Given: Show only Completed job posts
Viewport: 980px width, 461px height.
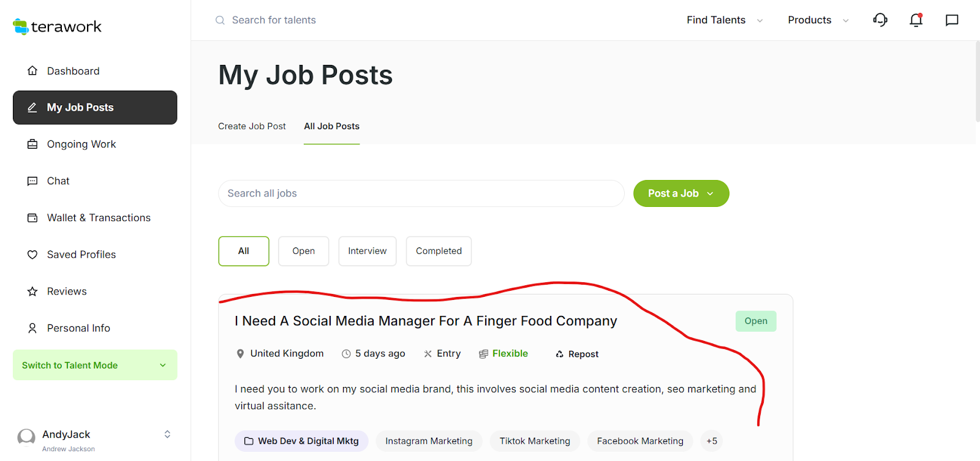Looking at the screenshot, I should pyautogui.click(x=439, y=251).
